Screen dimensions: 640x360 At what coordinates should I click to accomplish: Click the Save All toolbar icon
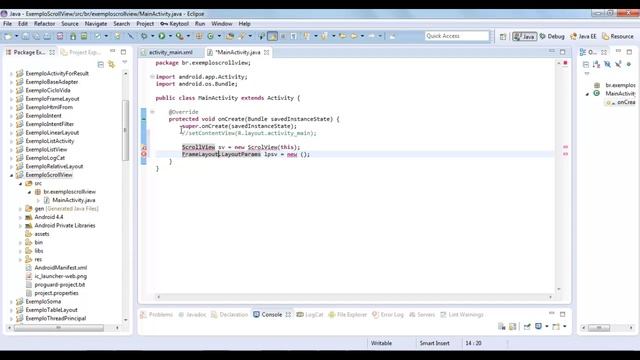(36, 36)
